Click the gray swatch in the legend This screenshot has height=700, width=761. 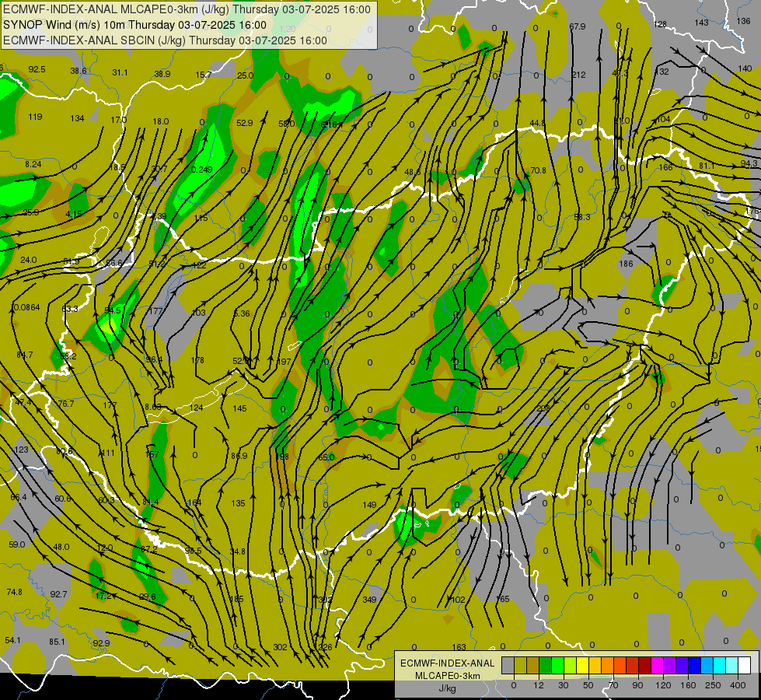click(x=508, y=665)
